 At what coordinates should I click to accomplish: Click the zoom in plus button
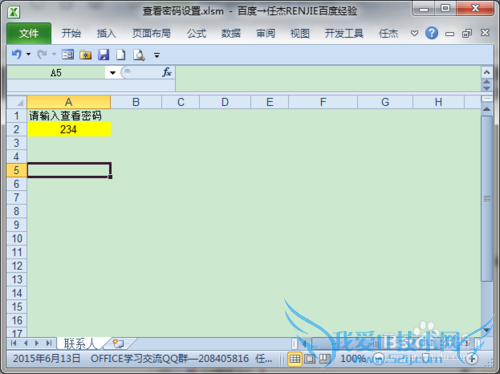click(x=472, y=359)
